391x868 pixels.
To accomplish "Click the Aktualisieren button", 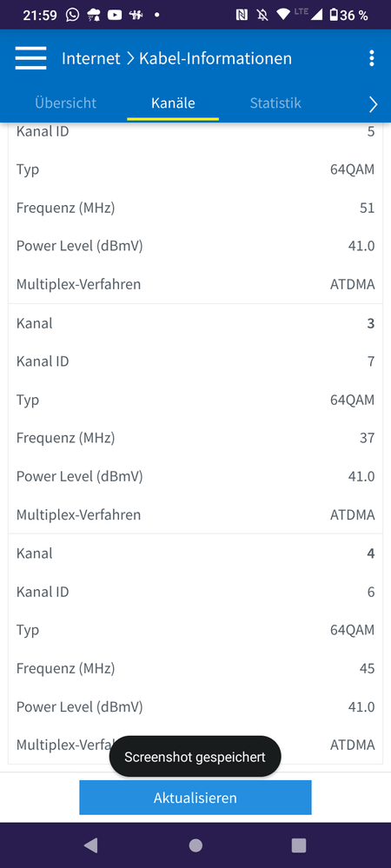I will point(195,798).
